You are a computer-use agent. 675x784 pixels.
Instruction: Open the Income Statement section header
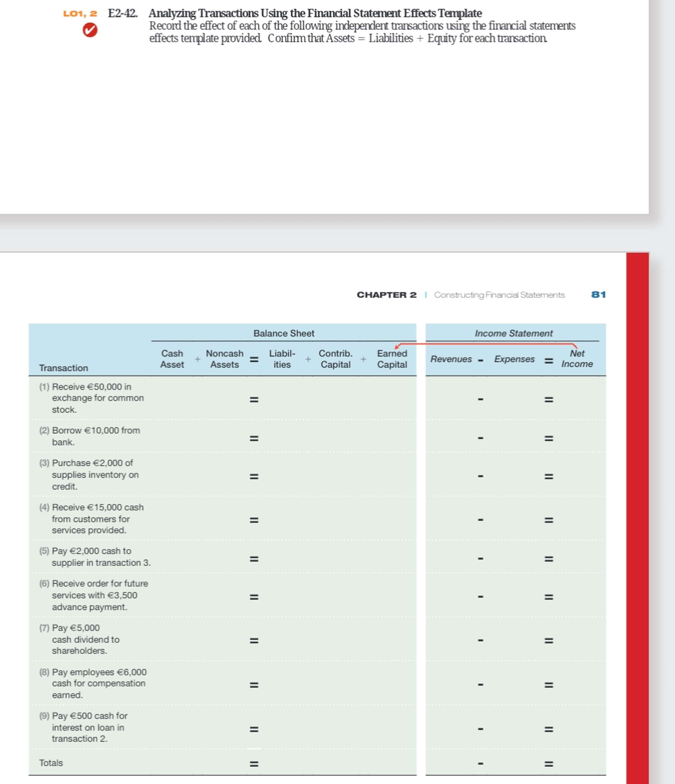(x=514, y=333)
